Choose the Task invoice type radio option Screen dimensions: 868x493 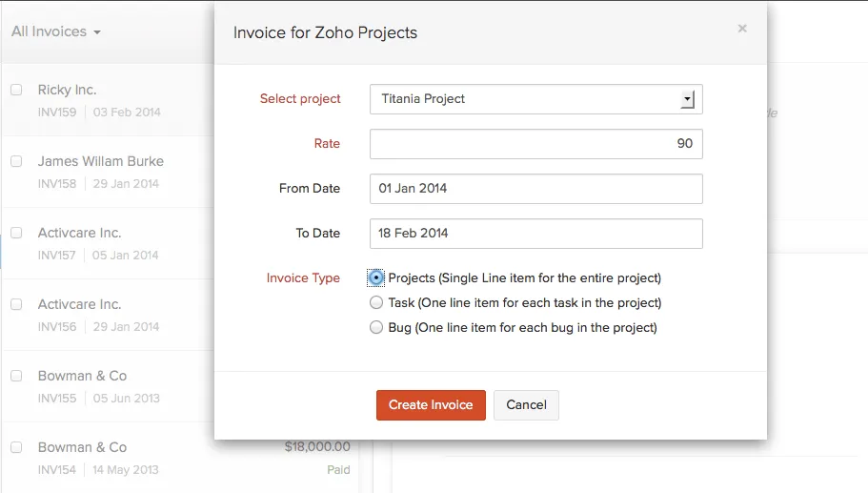376,303
